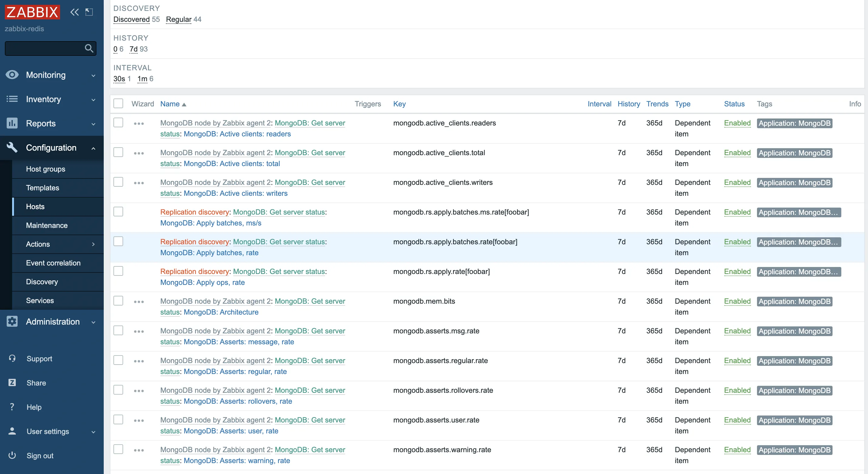Check the mongodb.active_clients.writers row checkbox
The width and height of the screenshot is (868, 474).
(118, 182)
